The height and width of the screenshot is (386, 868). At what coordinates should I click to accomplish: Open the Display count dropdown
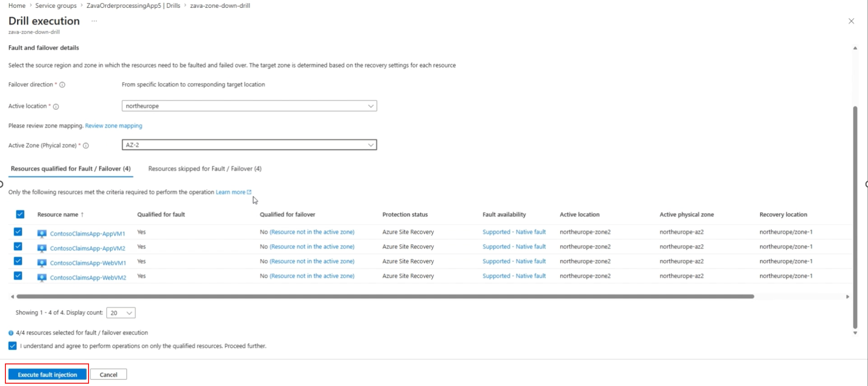(121, 313)
